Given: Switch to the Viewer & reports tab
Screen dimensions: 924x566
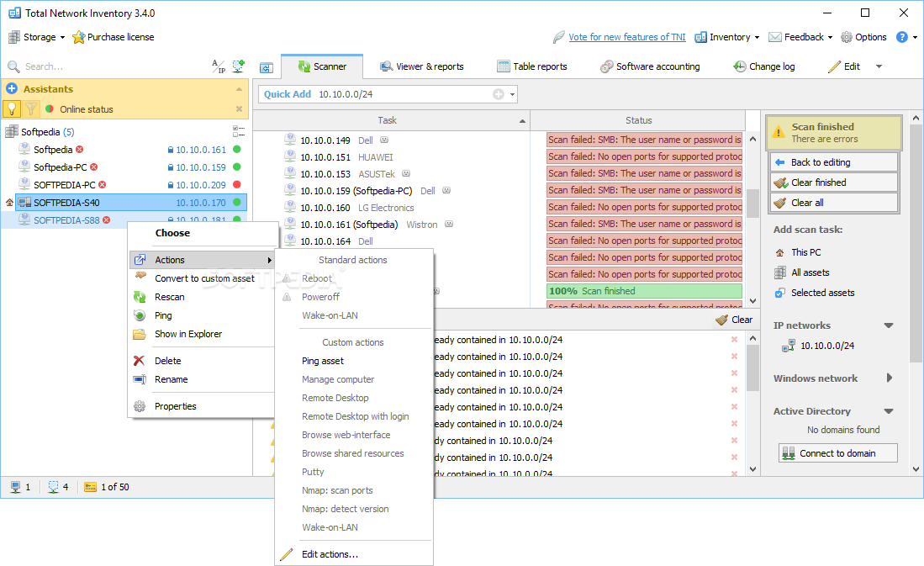Looking at the screenshot, I should click(x=421, y=66).
